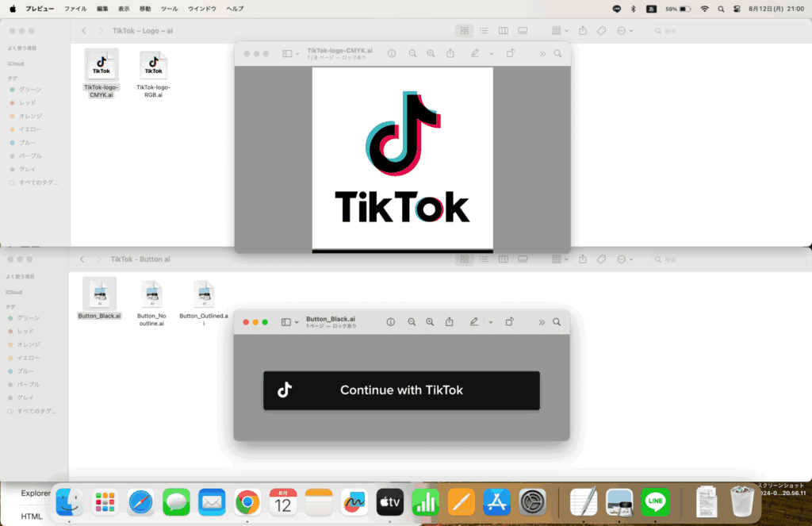Search inside Button_Black.ai Preview window
This screenshot has width=812, height=526.
point(557,322)
